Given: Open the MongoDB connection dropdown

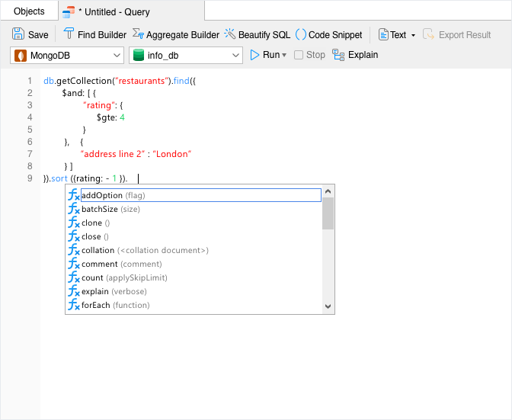Looking at the screenshot, I should [x=67, y=55].
